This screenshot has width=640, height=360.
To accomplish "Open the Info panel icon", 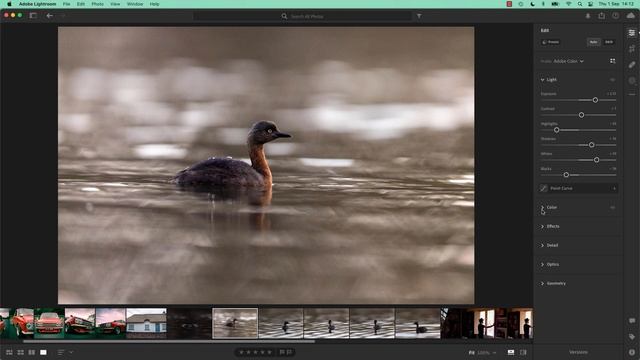I will tap(632, 352).
